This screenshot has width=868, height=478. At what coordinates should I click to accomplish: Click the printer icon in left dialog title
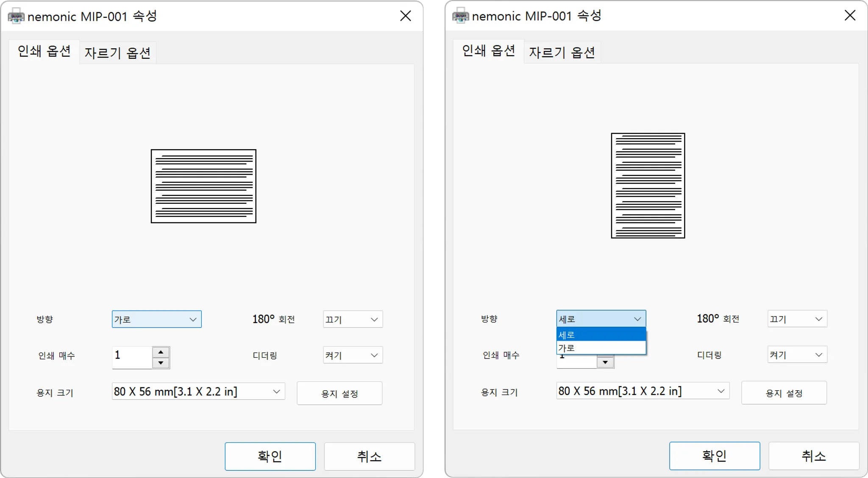point(16,17)
